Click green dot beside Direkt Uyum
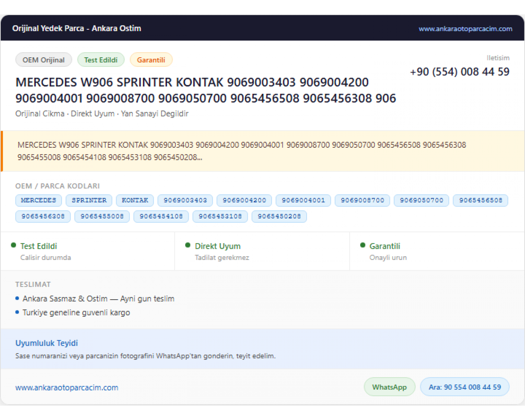525x420 pixels. pos(188,245)
